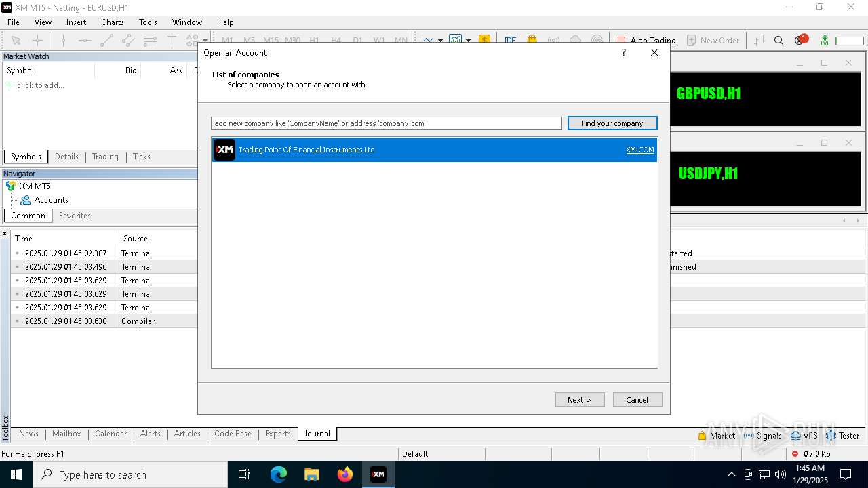The image size is (868, 488).
Task: Switch to Market Watch Symbols tab
Action: [26, 157]
